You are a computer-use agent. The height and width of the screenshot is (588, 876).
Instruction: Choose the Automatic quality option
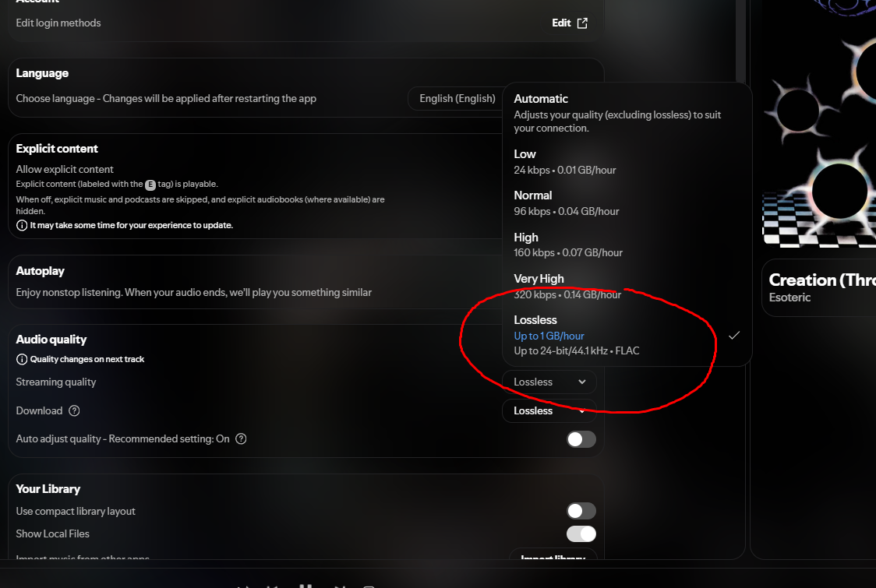point(627,114)
